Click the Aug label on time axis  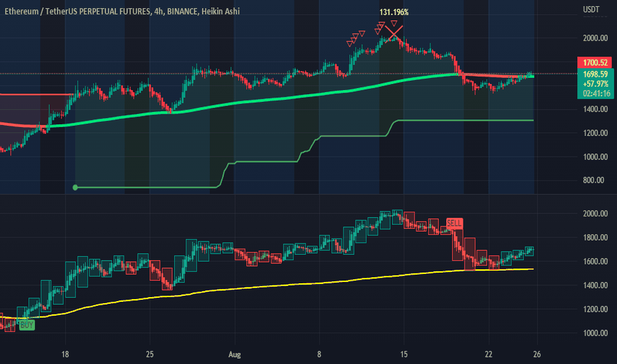[234, 355]
